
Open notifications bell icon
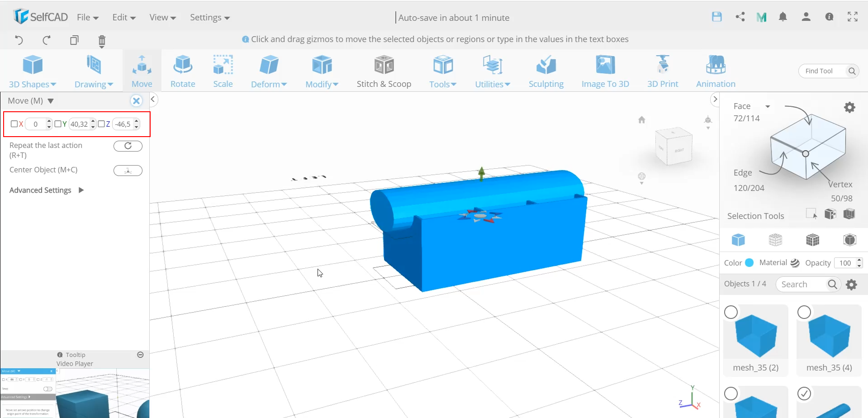[x=783, y=17]
